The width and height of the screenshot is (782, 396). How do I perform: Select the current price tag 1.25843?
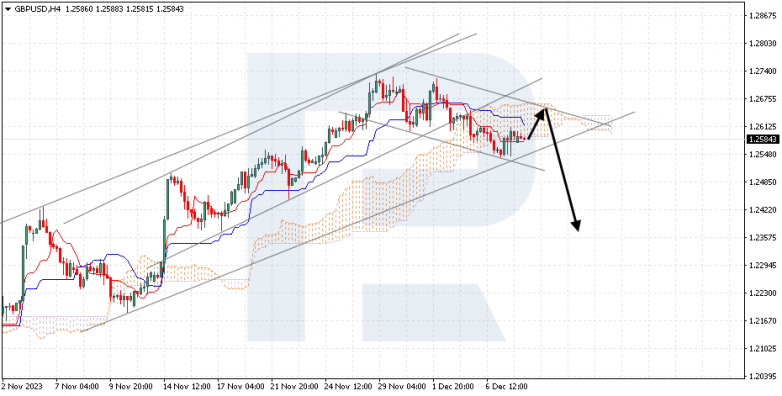(763, 140)
